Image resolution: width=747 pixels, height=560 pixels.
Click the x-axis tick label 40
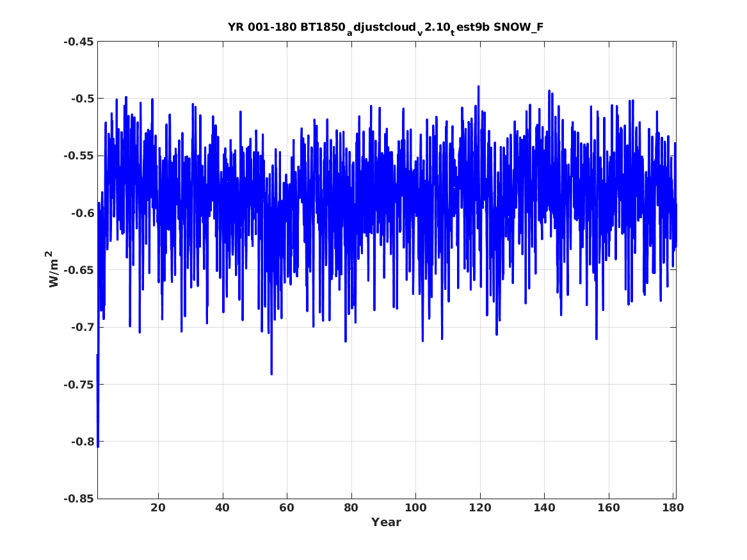tap(223, 508)
